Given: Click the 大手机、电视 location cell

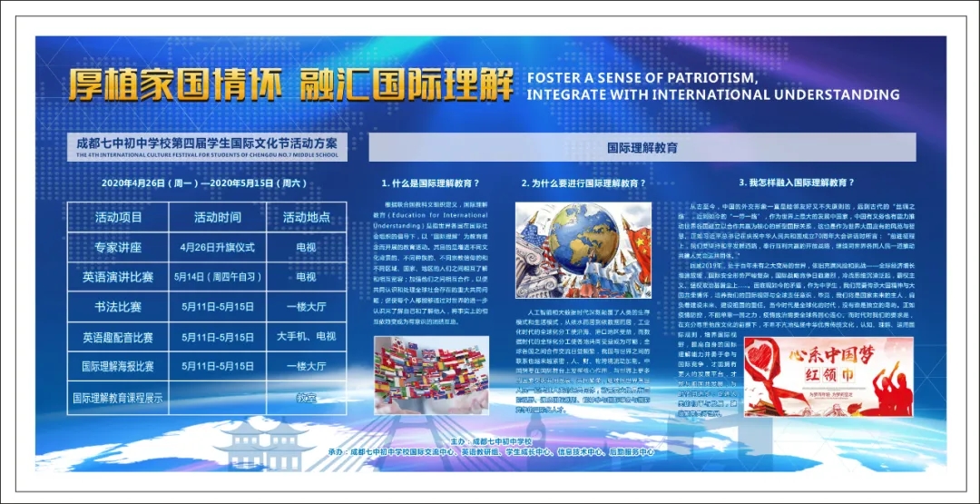Looking at the screenshot, I should (x=306, y=337).
